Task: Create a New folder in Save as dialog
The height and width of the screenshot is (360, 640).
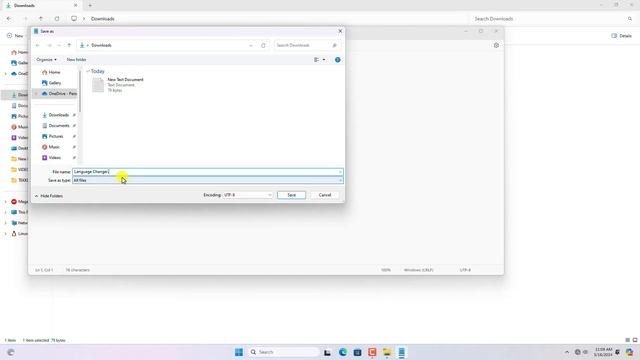Action: point(76,60)
